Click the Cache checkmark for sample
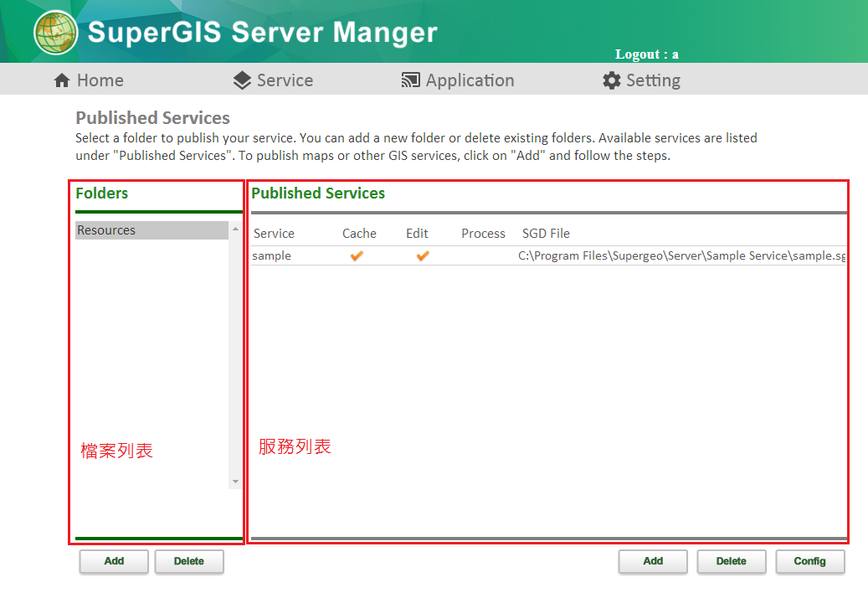This screenshot has width=868, height=593. coord(357,255)
